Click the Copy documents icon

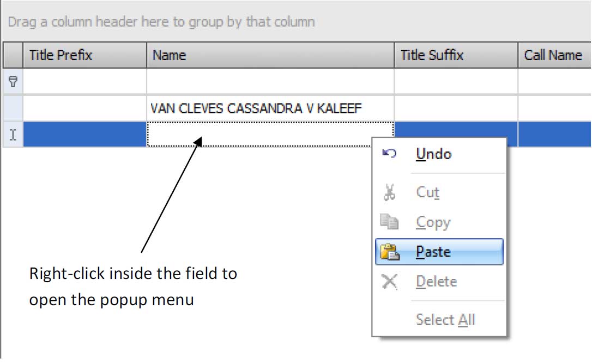(388, 222)
